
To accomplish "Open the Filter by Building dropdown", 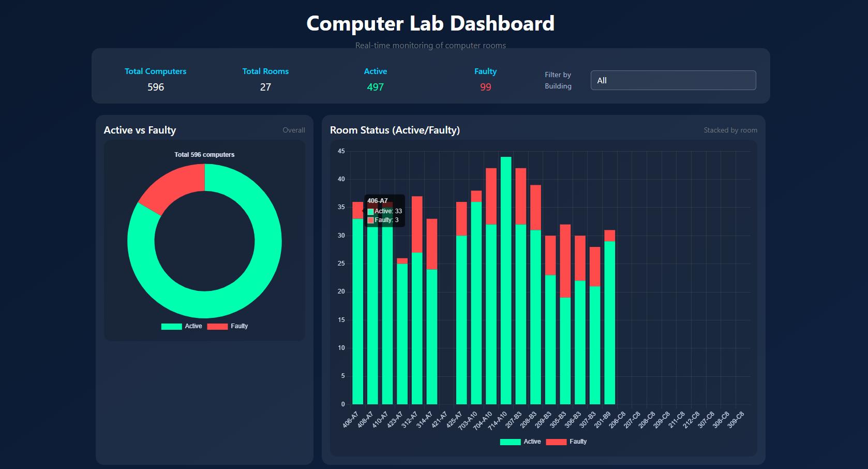I will 672,80.
